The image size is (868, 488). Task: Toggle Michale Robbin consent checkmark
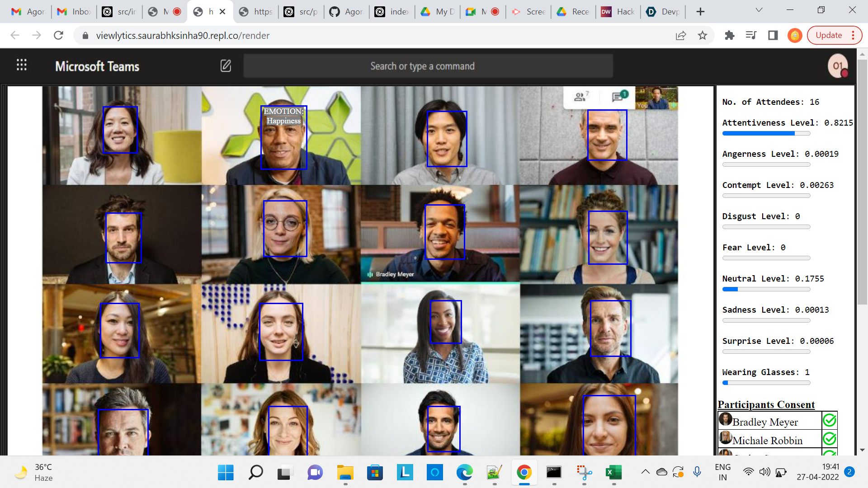point(829,439)
